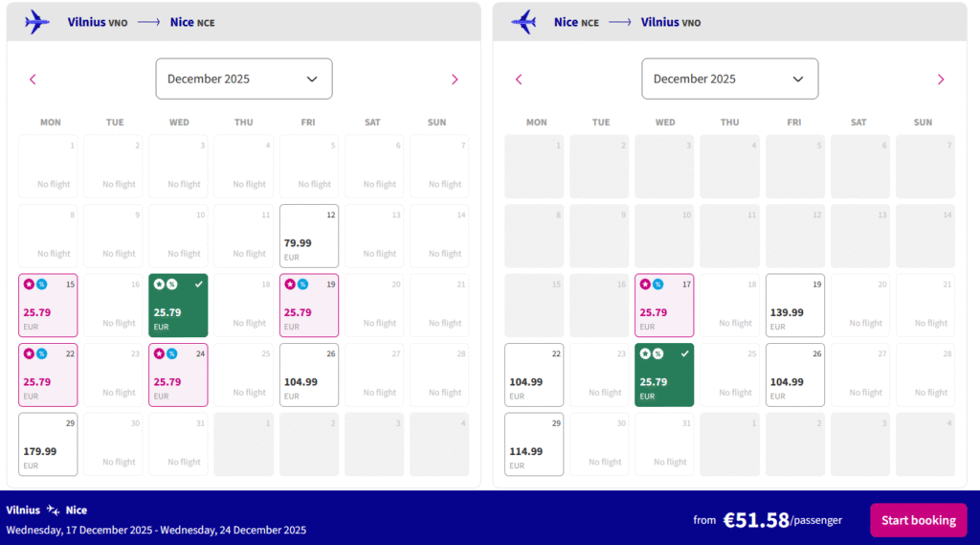Screen dimensions: 980x545
Task: Select outbound 24 December at 25.79 EUR
Action: coord(178,375)
